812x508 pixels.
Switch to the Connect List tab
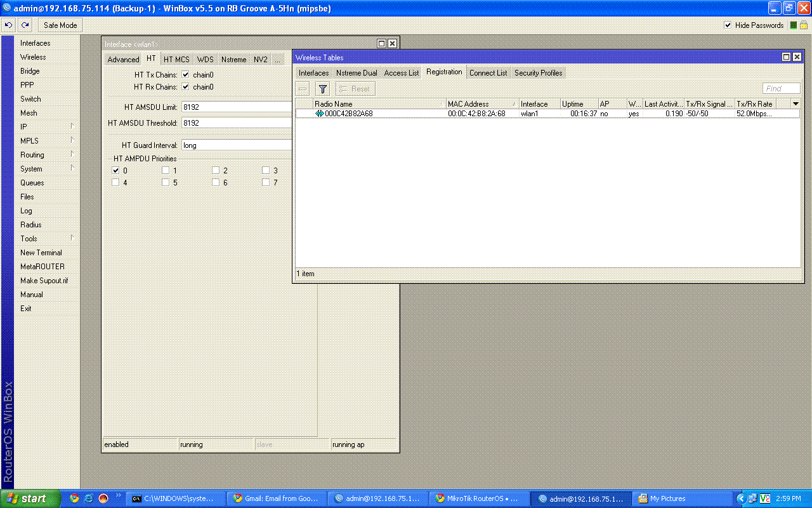point(488,73)
